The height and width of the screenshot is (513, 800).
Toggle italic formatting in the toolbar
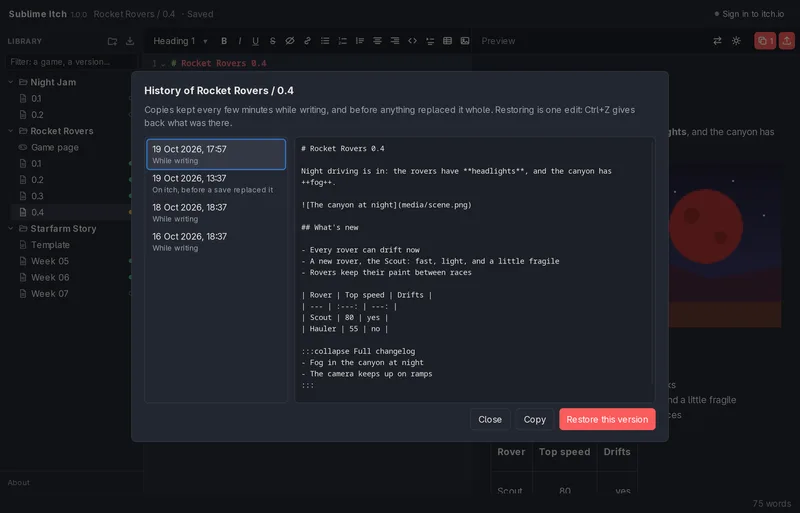240,41
